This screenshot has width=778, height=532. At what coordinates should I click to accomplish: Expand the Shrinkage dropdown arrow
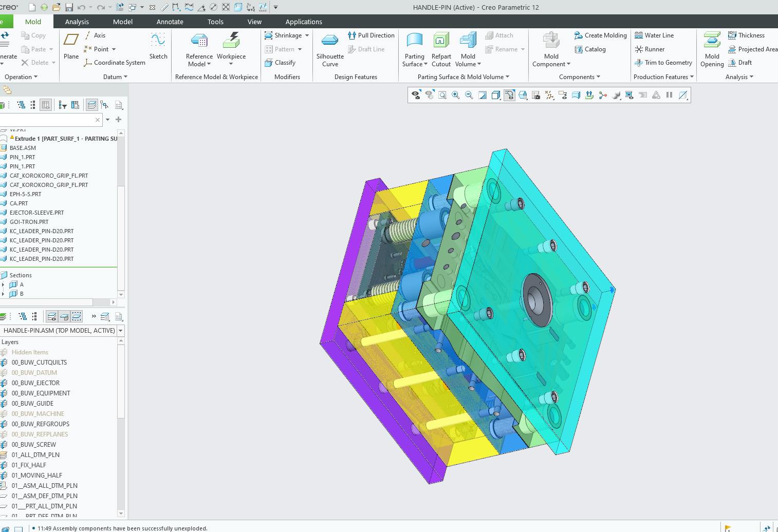click(x=307, y=35)
